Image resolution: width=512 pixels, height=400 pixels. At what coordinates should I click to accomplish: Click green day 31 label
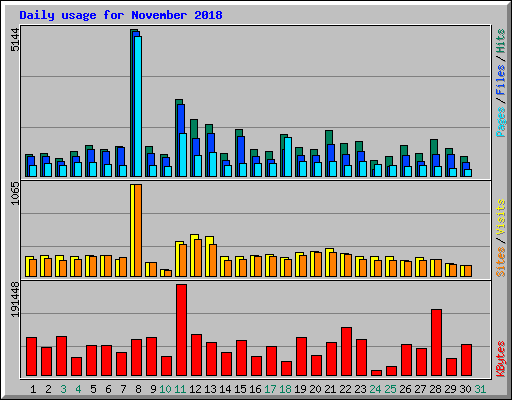pos(480,389)
